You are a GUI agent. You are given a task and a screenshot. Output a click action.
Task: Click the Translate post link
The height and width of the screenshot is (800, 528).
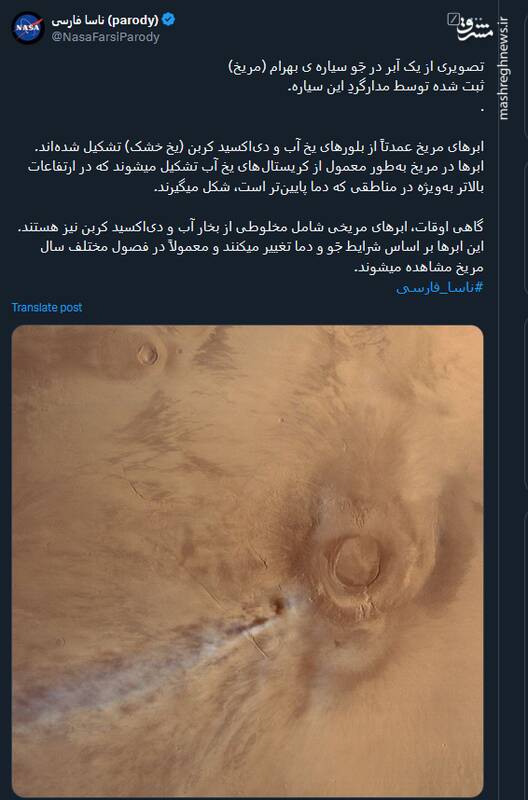[47, 307]
